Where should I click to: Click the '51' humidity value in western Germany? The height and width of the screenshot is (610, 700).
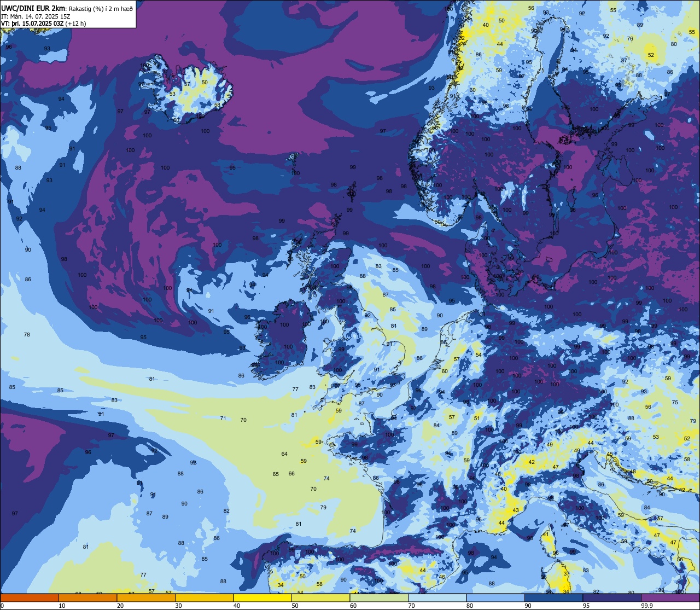coord(477,419)
